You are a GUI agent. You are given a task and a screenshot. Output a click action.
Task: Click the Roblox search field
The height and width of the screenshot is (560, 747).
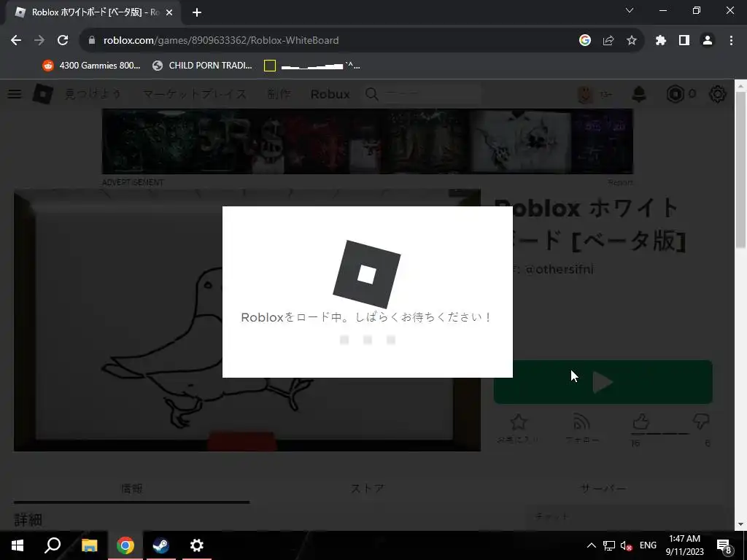coord(423,94)
